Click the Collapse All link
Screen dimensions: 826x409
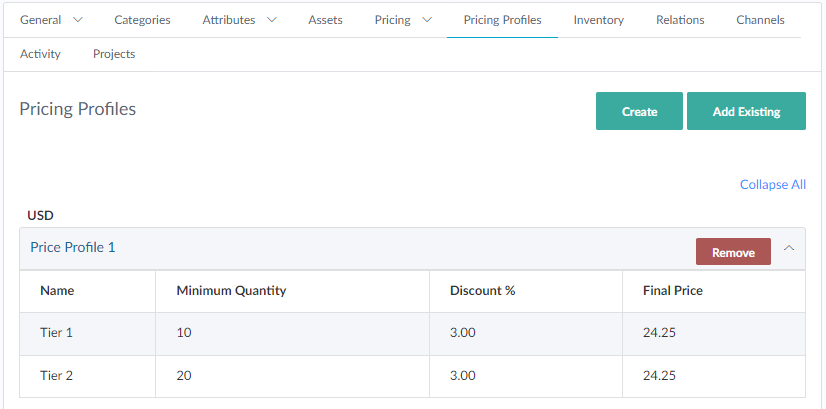pyautogui.click(x=772, y=185)
